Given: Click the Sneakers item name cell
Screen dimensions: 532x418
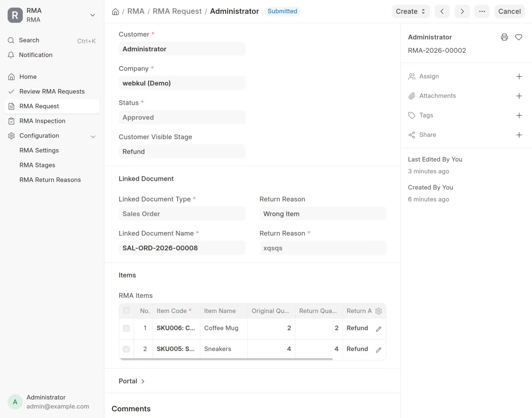Looking at the screenshot, I should (x=223, y=349).
